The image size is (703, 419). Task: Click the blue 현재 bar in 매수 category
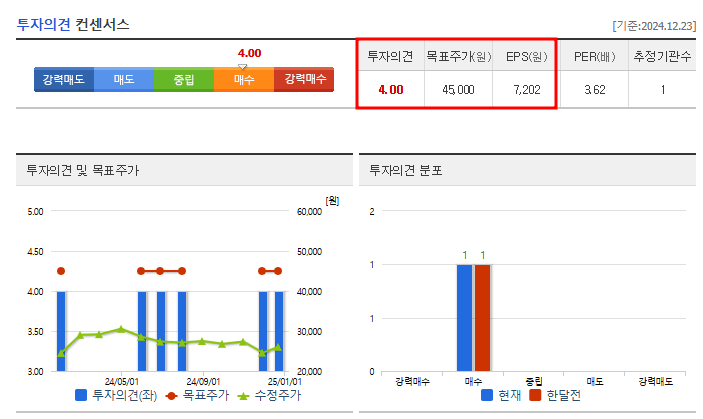click(464, 318)
